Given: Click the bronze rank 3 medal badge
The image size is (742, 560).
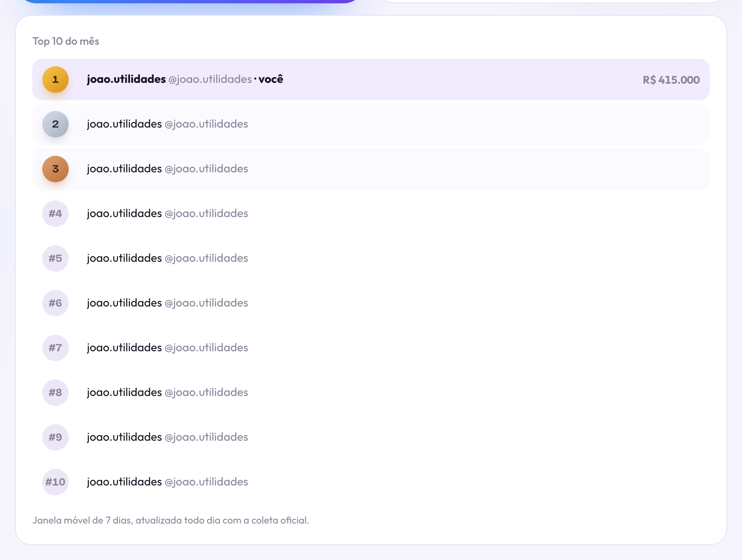Looking at the screenshot, I should (x=55, y=169).
